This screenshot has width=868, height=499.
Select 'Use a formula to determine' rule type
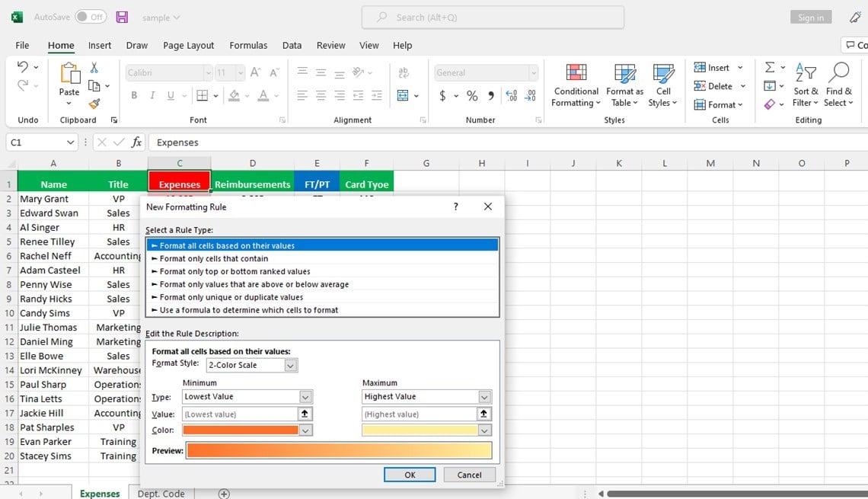pos(323,310)
